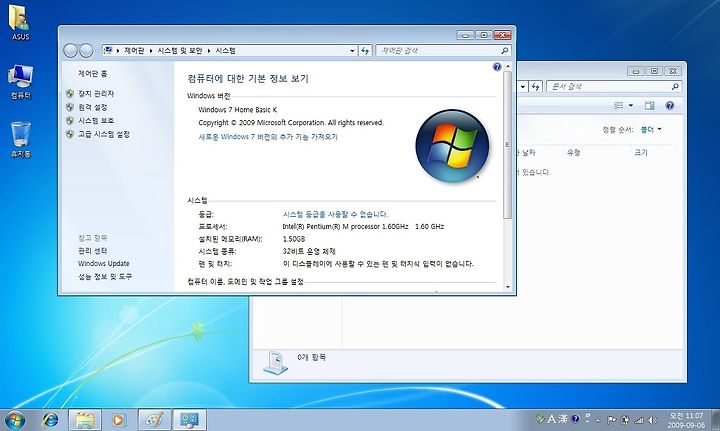720x431 pixels.
Task: Toggle Hanja (漢) conversion in language bar
Action: coord(563,419)
